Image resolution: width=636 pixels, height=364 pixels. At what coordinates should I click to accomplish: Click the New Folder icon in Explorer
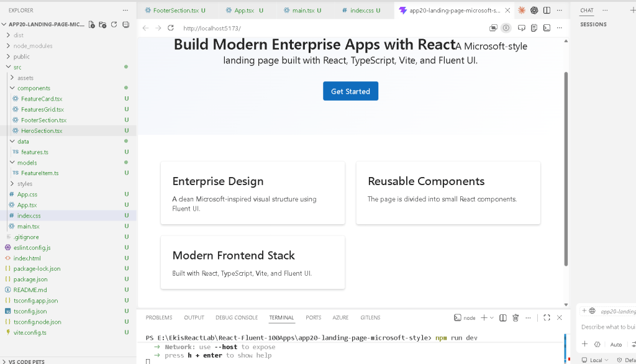(102, 25)
